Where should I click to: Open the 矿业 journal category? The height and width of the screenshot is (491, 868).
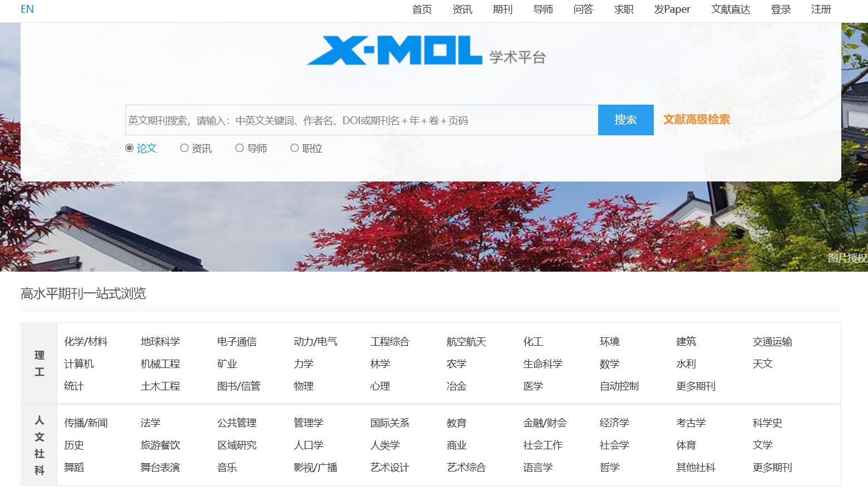[x=227, y=364]
